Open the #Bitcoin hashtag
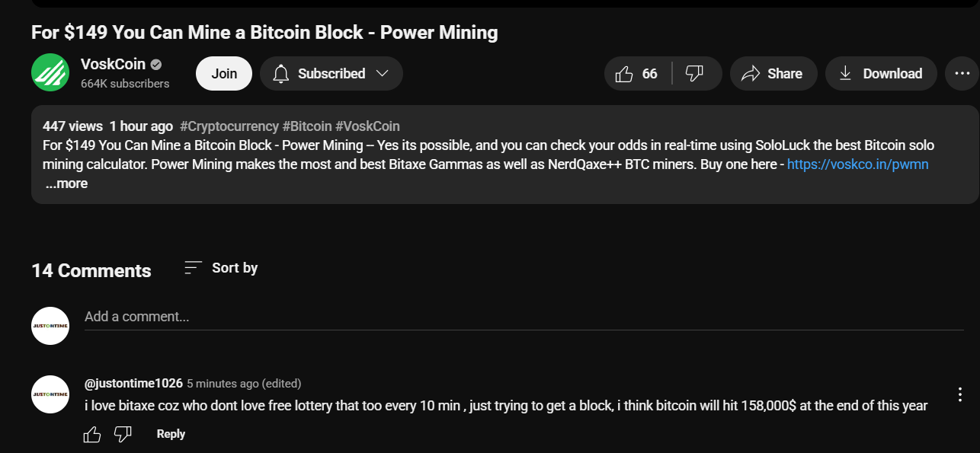Viewport: 980px width, 453px height. (x=307, y=126)
